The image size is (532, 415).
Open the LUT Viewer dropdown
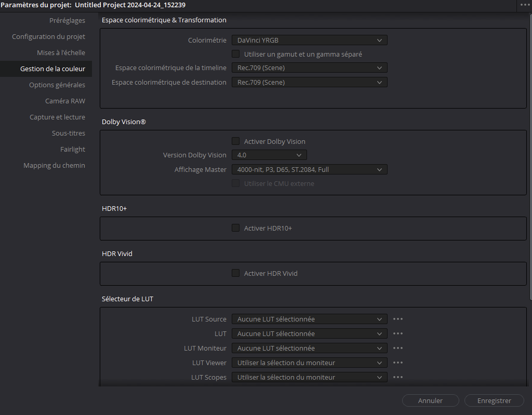coord(310,363)
